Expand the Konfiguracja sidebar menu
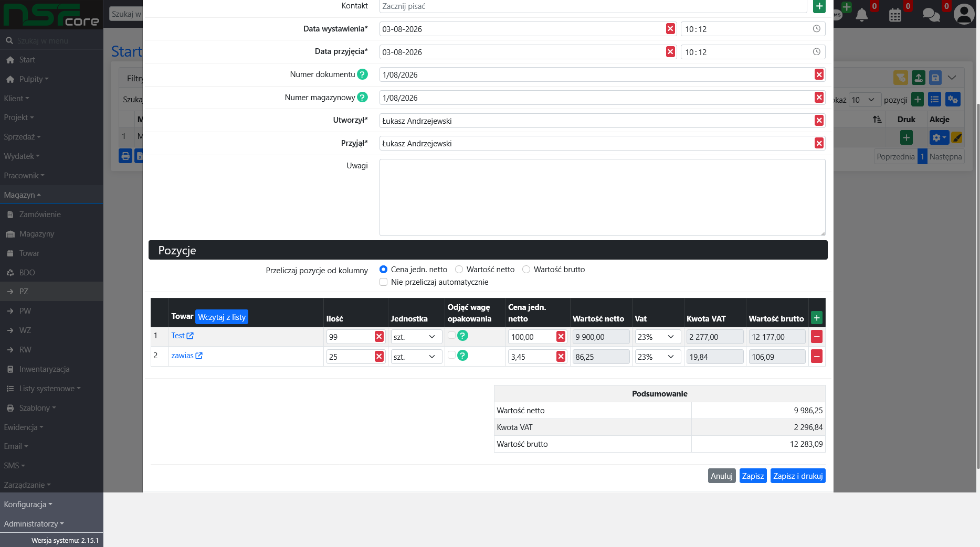980x547 pixels. 51,505
